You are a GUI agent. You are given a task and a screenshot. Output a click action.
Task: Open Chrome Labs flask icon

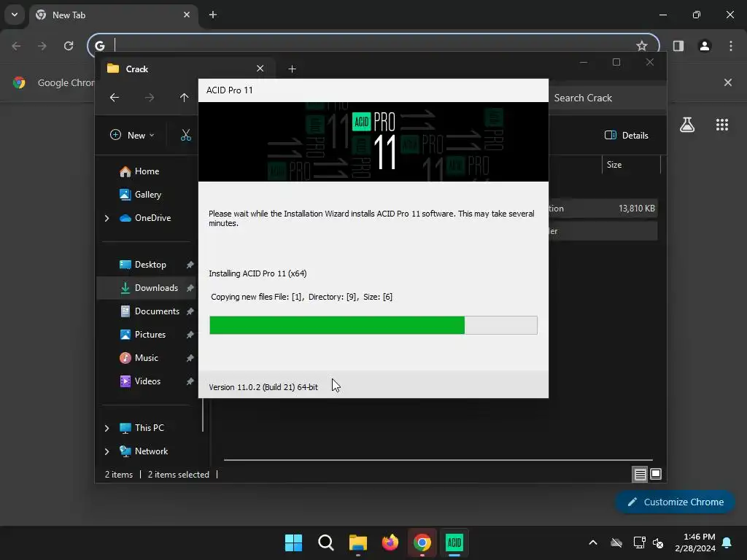click(687, 125)
